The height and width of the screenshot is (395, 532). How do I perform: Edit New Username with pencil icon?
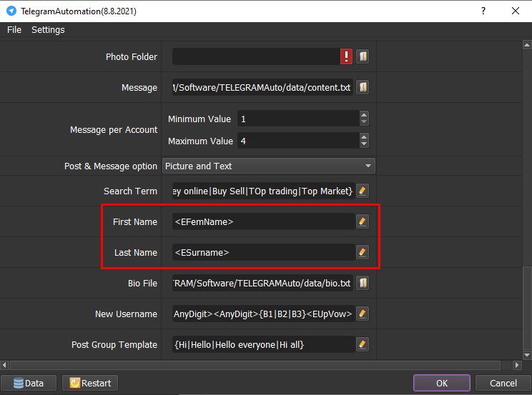(x=363, y=314)
